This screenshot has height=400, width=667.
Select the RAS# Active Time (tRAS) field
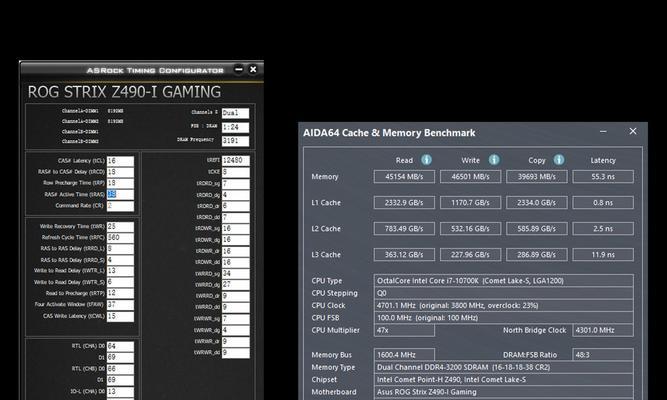pos(120,194)
